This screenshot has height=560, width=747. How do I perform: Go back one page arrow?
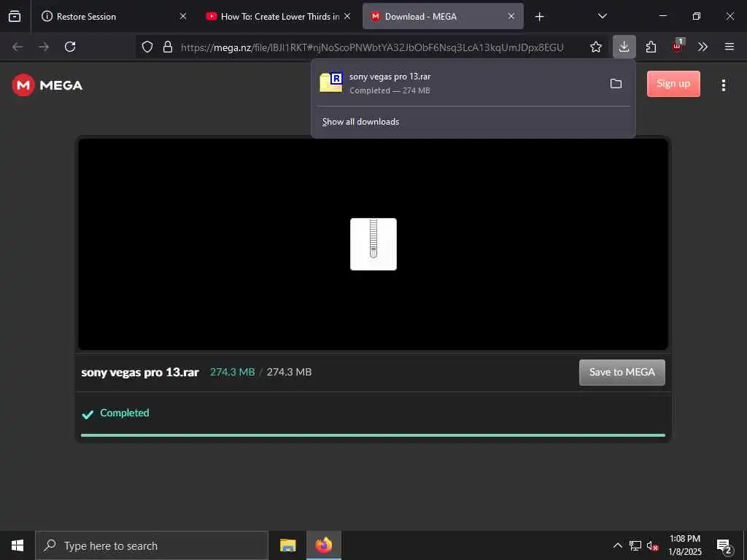(x=18, y=47)
